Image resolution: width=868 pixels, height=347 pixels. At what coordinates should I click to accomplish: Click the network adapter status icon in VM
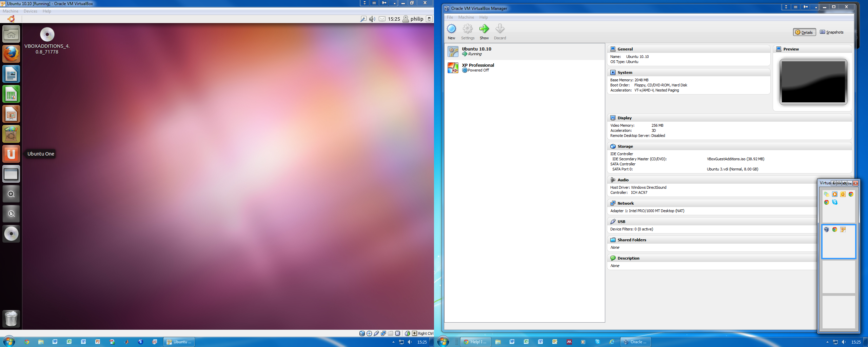coord(383,333)
